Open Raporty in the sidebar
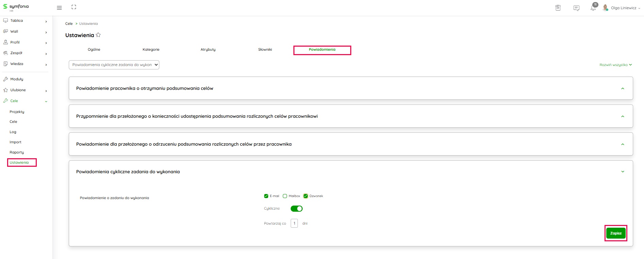The width and height of the screenshot is (644, 259). (17, 152)
